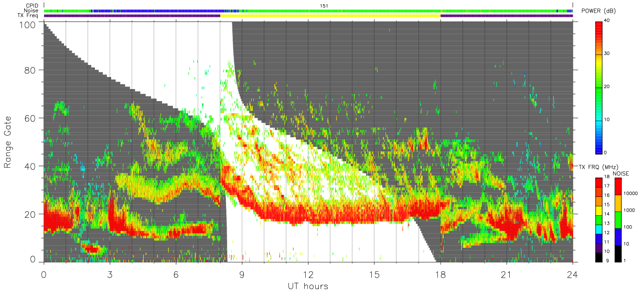
Task: Click power colorbar label '30'
Action: tap(607, 53)
